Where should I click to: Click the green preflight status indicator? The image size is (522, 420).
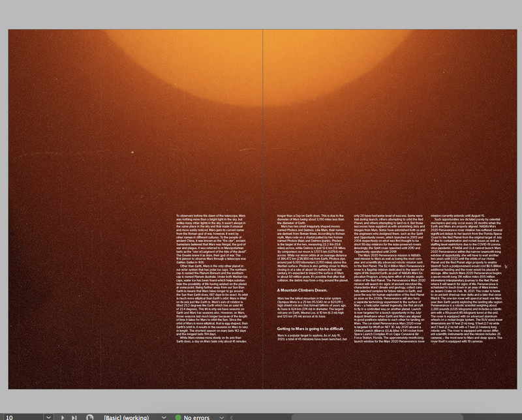click(x=178, y=417)
